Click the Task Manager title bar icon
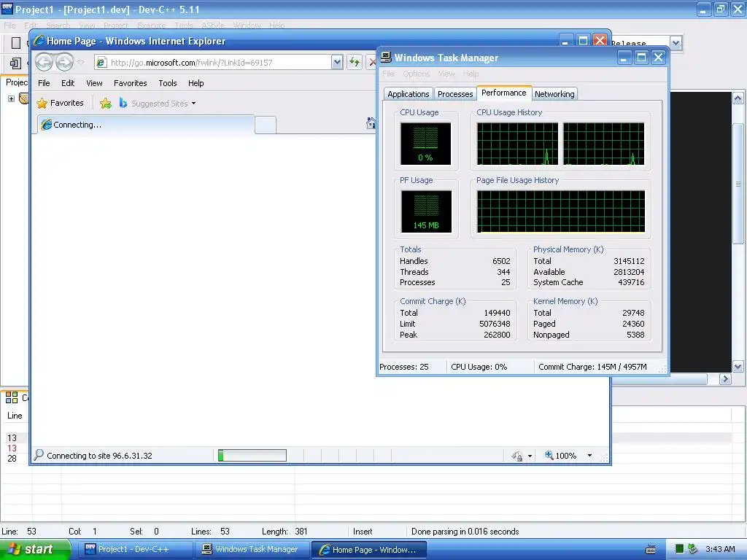Image resolution: width=747 pixels, height=560 pixels. pos(386,57)
